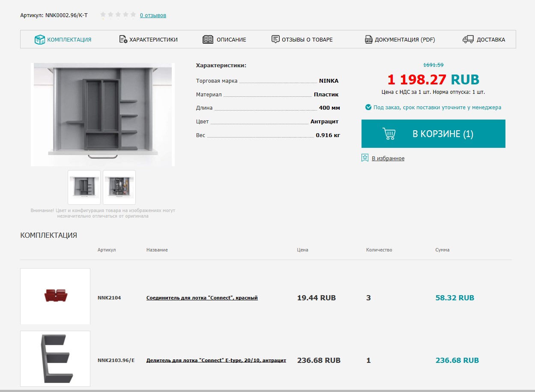Click the Доставка truck icon
Screen dimensions: 535x392
point(468,39)
